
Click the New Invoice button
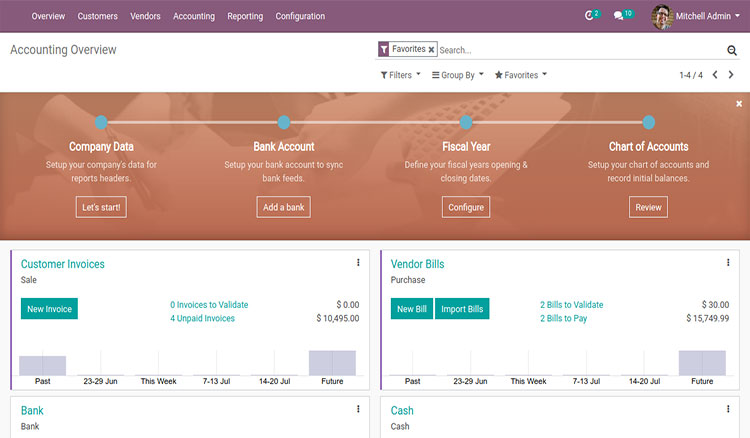[49, 309]
